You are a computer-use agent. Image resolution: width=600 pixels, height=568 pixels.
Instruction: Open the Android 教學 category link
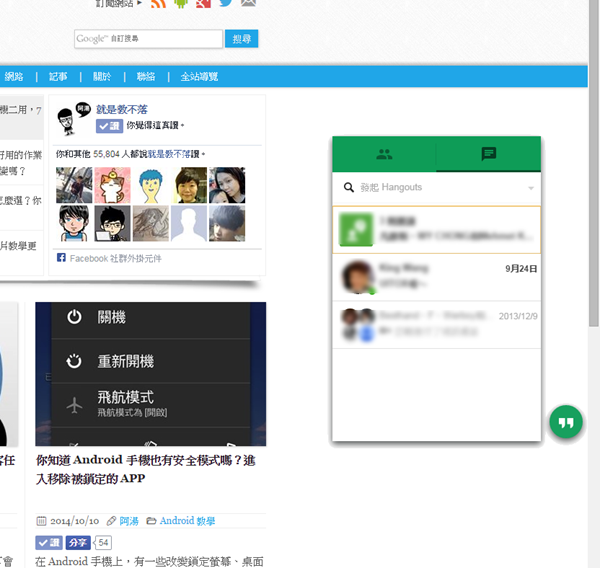(188, 521)
